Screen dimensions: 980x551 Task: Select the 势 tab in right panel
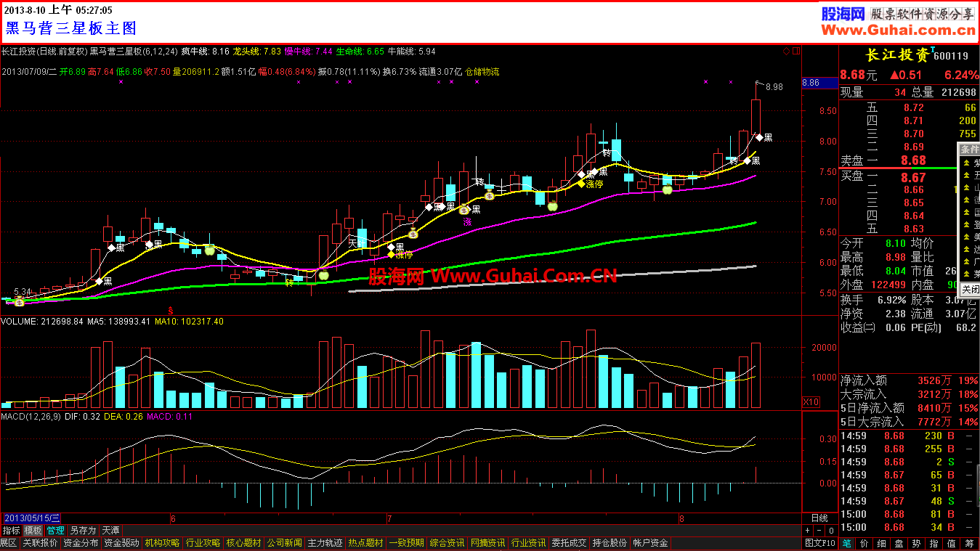pyautogui.click(x=916, y=543)
